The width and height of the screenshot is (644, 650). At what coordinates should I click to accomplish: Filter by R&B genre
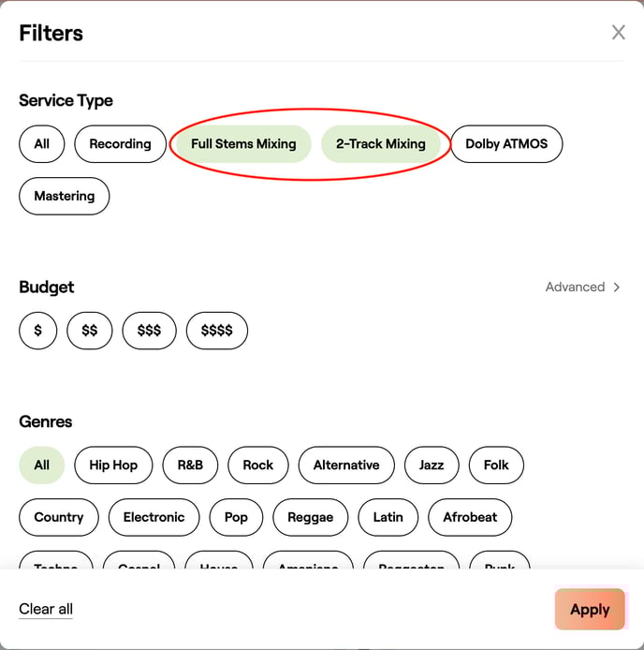coord(190,465)
